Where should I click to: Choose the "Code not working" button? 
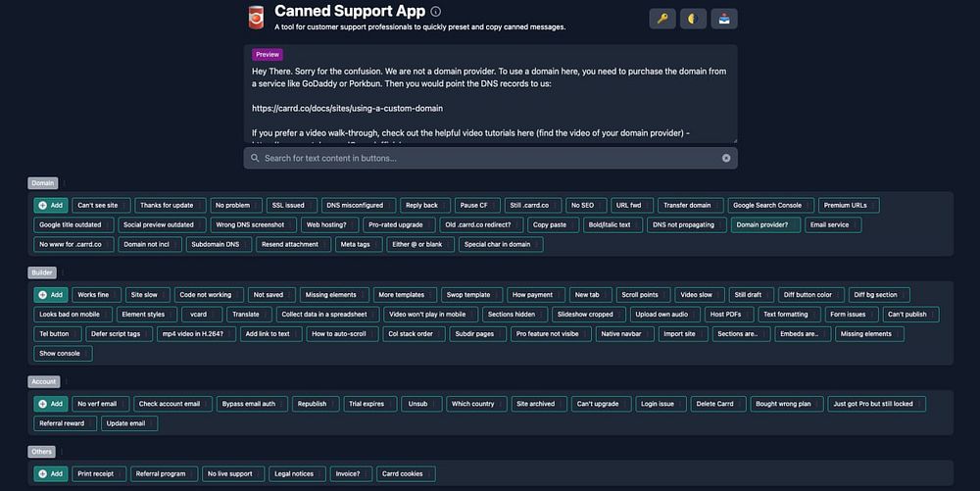click(x=209, y=294)
